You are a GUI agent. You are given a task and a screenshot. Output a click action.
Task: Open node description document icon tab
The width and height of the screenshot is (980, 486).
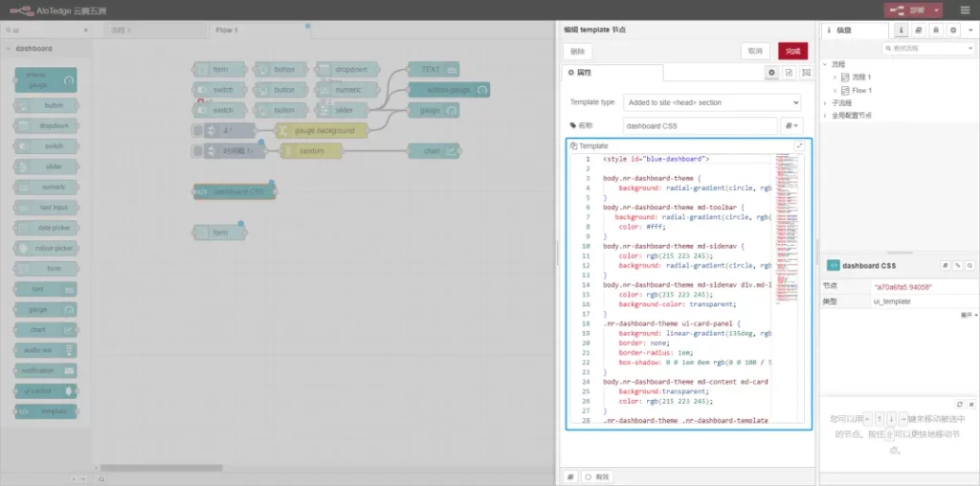tap(789, 73)
